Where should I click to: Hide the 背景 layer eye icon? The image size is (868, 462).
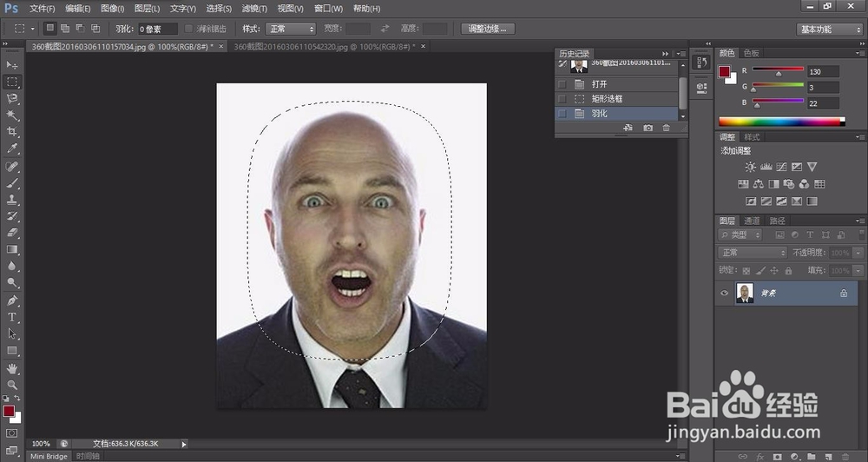[724, 293]
